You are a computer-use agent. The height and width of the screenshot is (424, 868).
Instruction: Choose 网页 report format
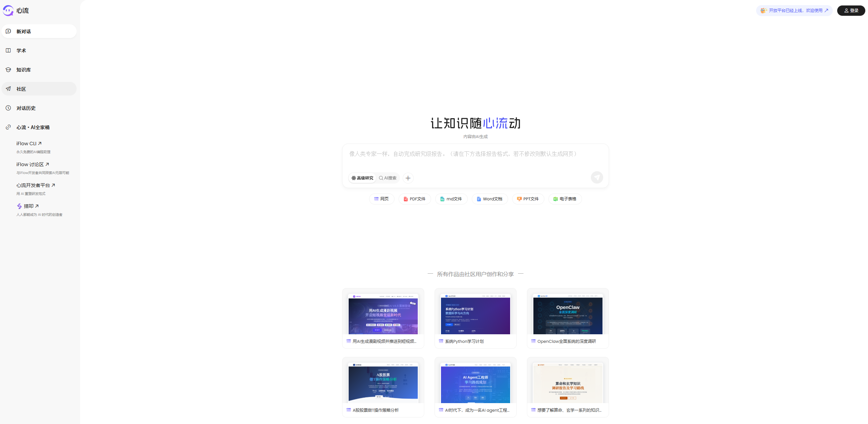click(x=381, y=199)
